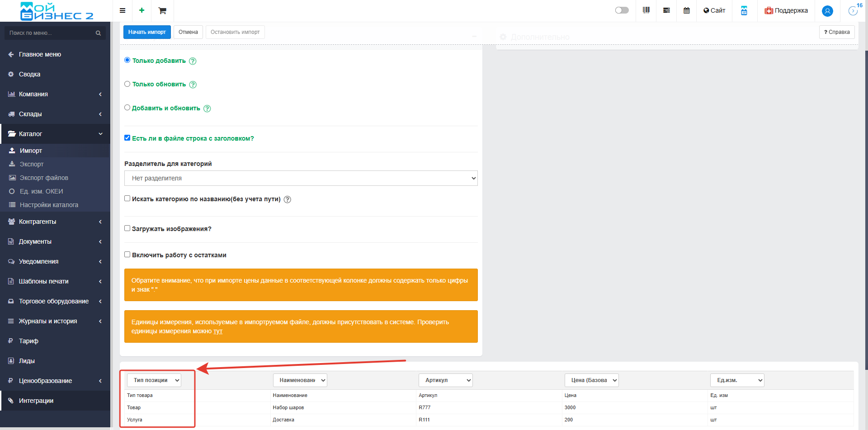
Task: Click help icon next to 'Только добавить'
Action: [193, 61]
